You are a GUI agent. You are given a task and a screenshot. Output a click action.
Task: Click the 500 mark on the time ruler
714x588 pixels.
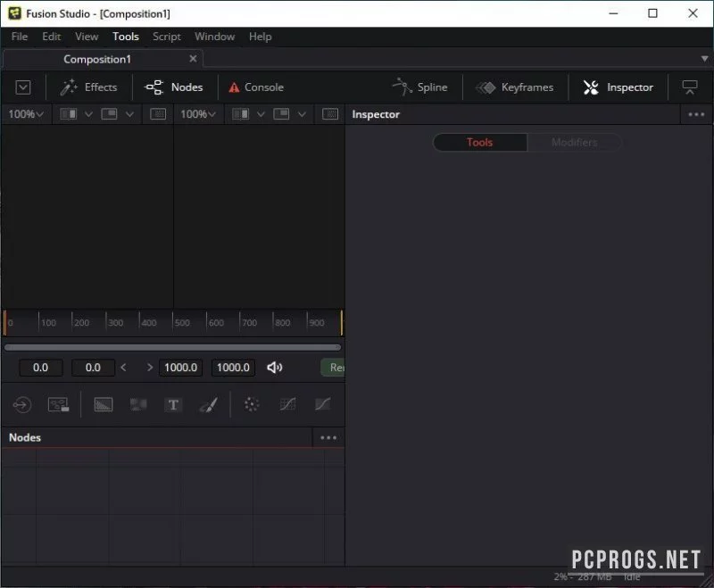click(182, 323)
